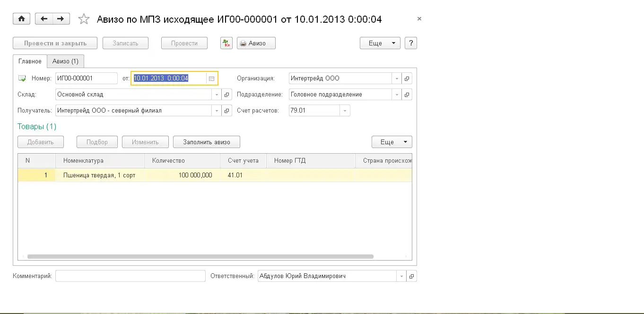Viewport: 644px width, 314px height.
Task: Go forward with the right arrow
Action: 61,19
